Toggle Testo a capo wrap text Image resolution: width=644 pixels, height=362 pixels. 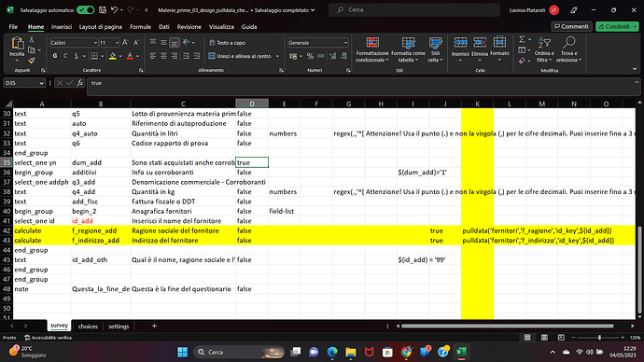pos(227,43)
